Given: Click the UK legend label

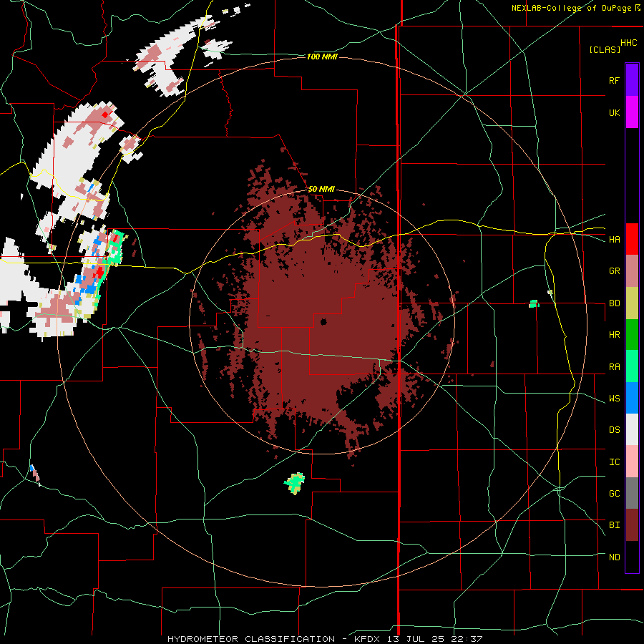Looking at the screenshot, I should 614,112.
